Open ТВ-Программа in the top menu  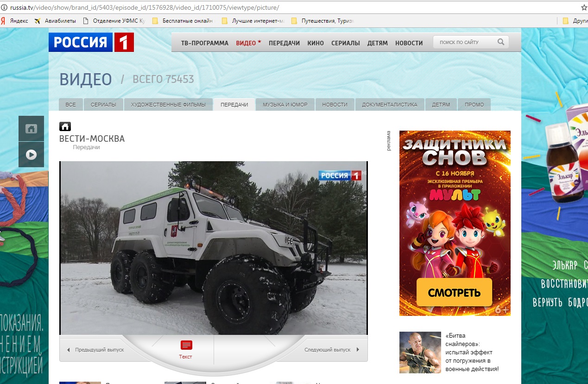pos(204,43)
